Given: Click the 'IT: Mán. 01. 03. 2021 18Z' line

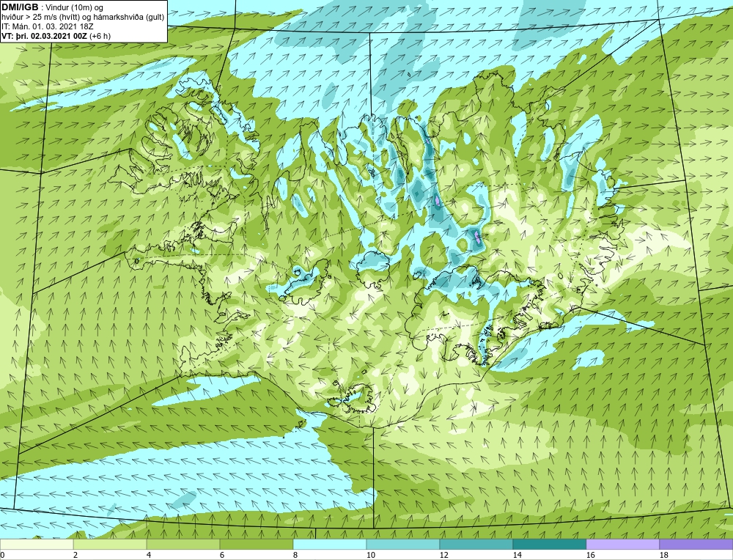Looking at the screenshot, I should tap(47, 26).
